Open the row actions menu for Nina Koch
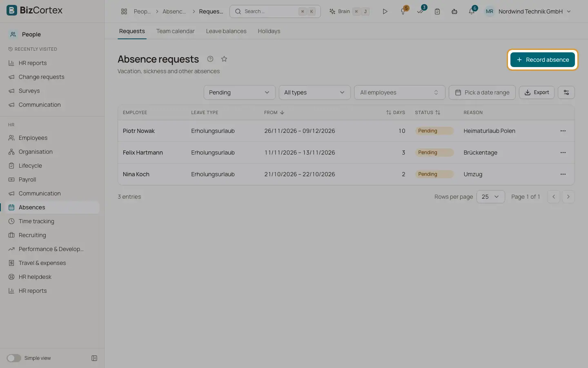This screenshot has width=588, height=368. tap(563, 174)
